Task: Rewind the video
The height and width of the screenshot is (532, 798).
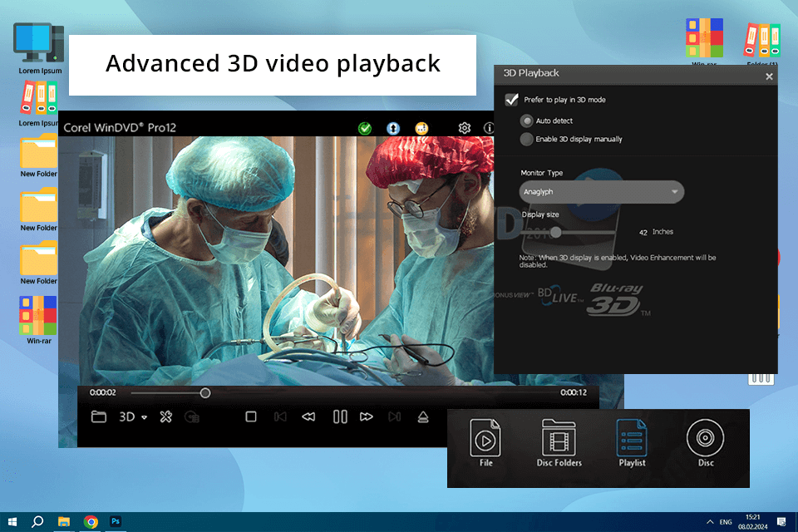Action: 308,417
